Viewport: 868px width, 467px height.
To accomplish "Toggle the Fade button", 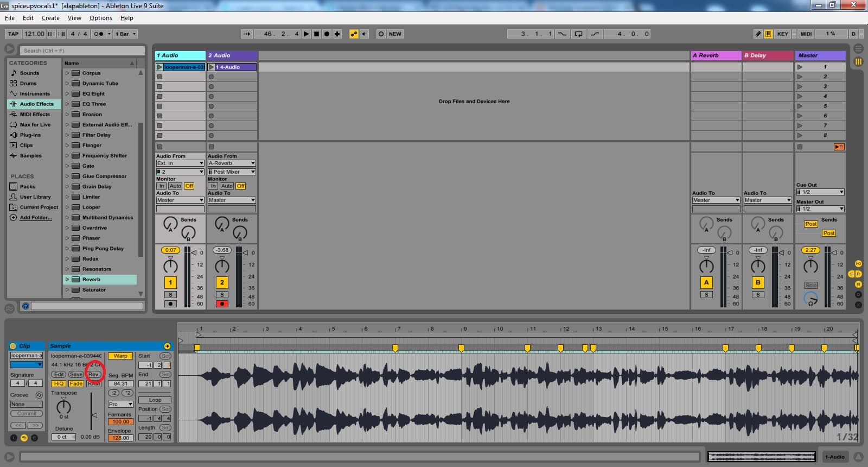I will pos(76,383).
